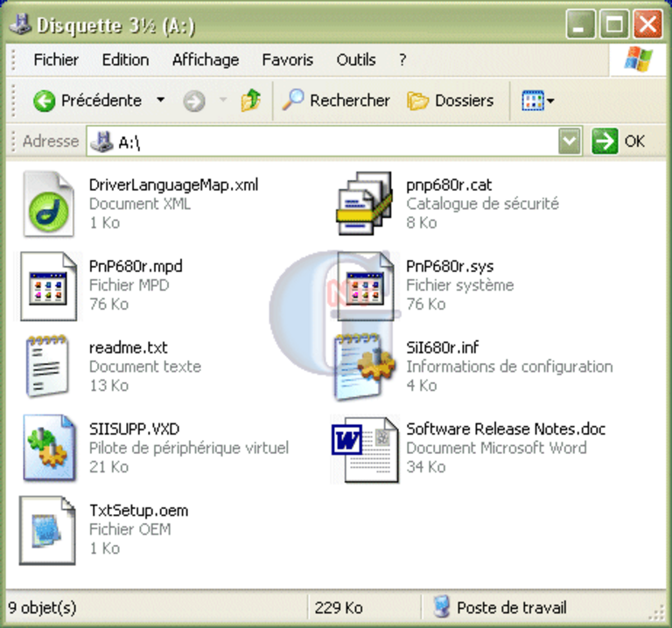Select the readme.txt notepad icon
Image resolution: width=672 pixels, height=628 pixels.
point(47,366)
